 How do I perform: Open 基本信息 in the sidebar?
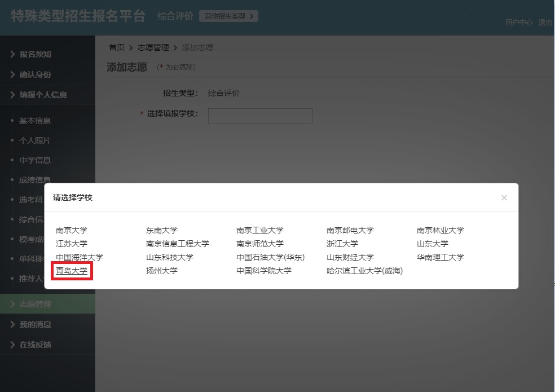pyautogui.click(x=35, y=121)
